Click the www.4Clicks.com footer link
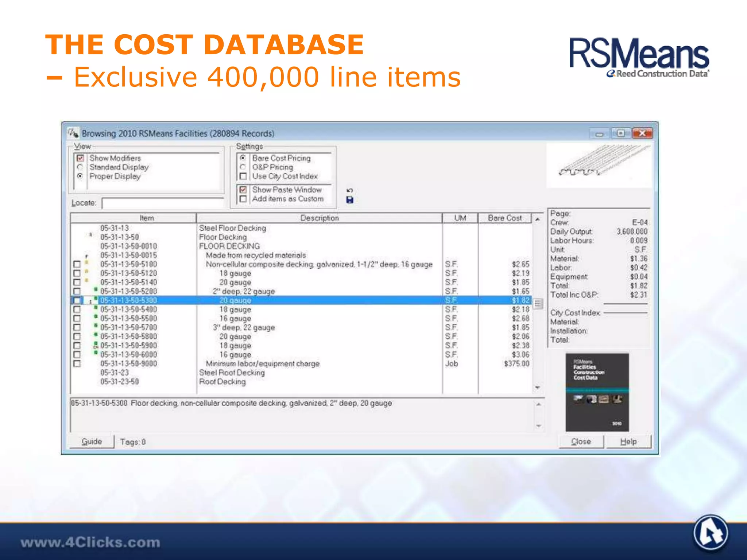This screenshot has width=747, height=560. 90,542
